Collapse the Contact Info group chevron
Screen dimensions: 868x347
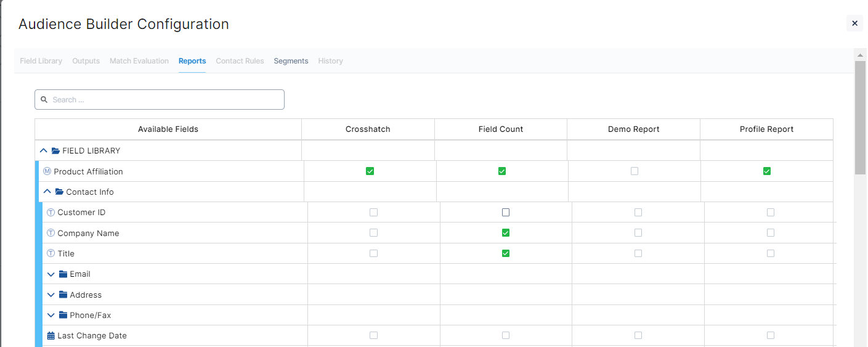click(47, 192)
